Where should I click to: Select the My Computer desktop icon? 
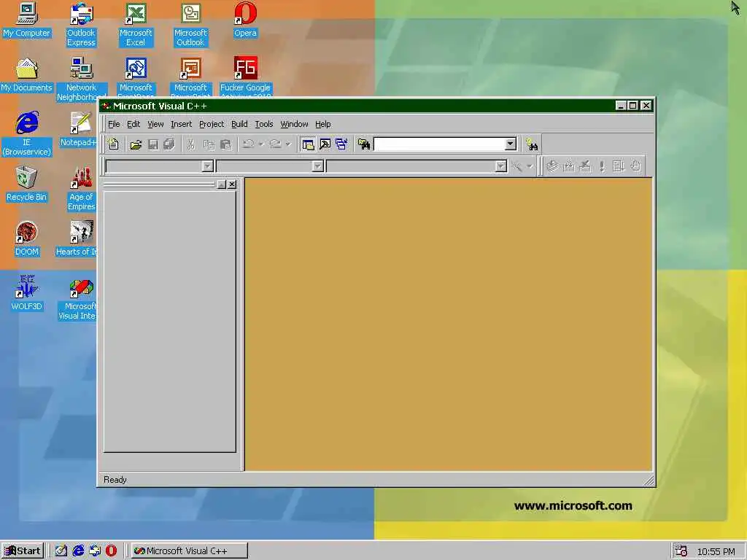(27, 20)
